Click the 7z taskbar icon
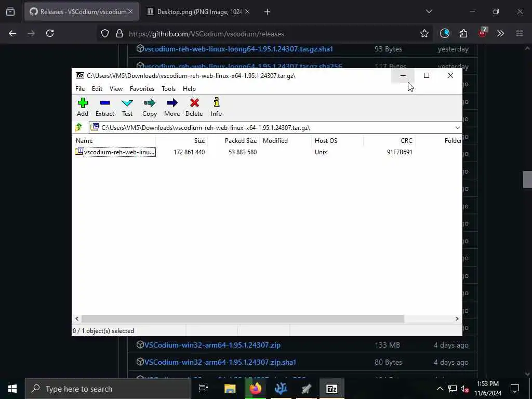Image resolution: width=532 pixels, height=399 pixels. 331,389
